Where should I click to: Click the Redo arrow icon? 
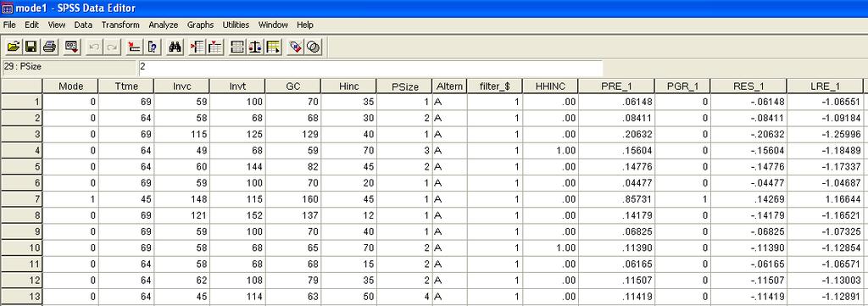pyautogui.click(x=113, y=47)
